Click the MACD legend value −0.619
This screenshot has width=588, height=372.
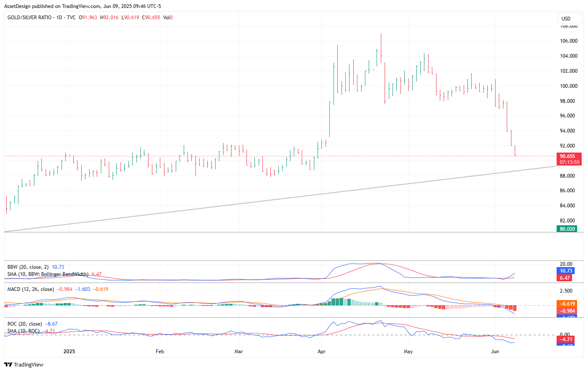point(101,289)
